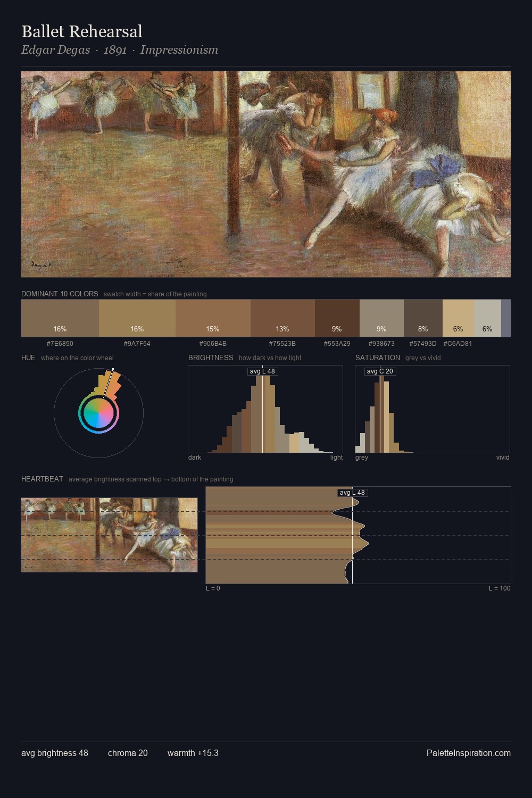Click the 'SATURATION' section heading
The width and height of the screenshot is (532, 798).
click(378, 358)
